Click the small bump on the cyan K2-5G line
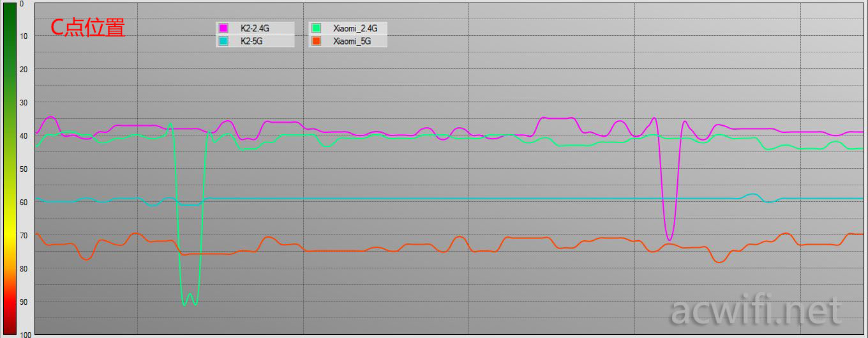868x338 pixels. (x=753, y=194)
